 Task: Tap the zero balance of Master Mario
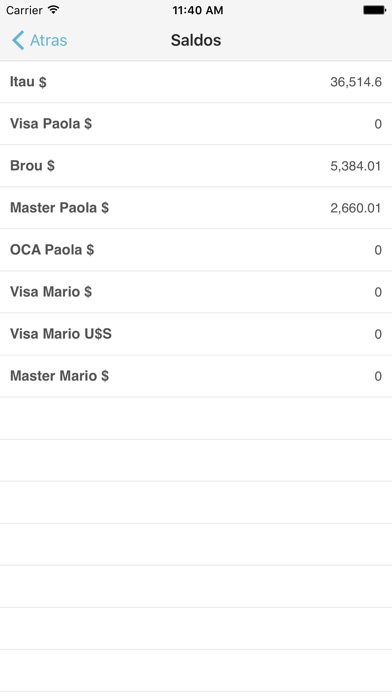pyautogui.click(x=378, y=376)
